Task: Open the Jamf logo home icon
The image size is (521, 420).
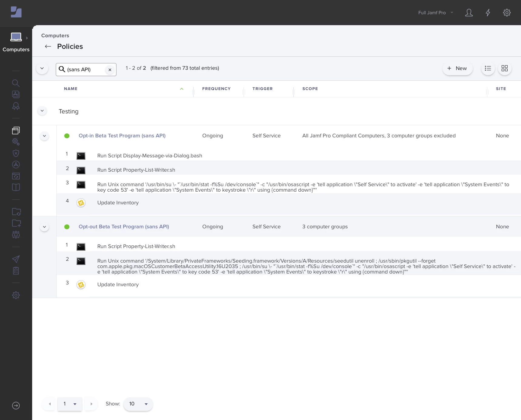Action: point(16,12)
